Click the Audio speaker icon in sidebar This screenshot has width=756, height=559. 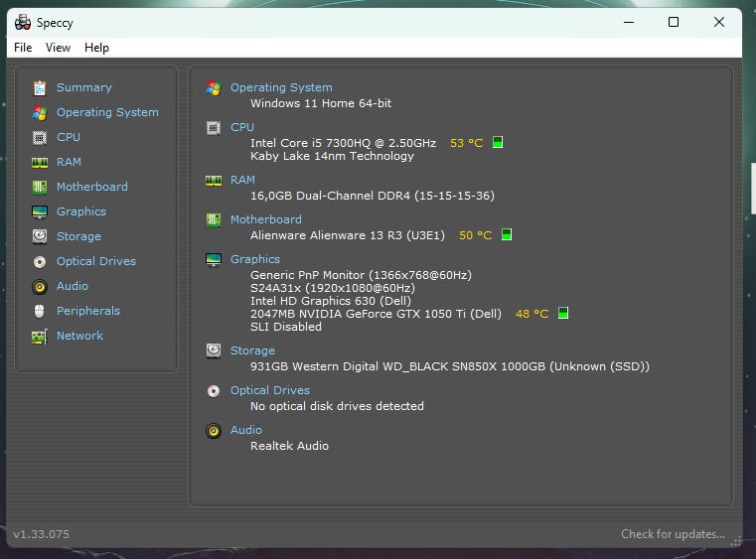(40, 287)
